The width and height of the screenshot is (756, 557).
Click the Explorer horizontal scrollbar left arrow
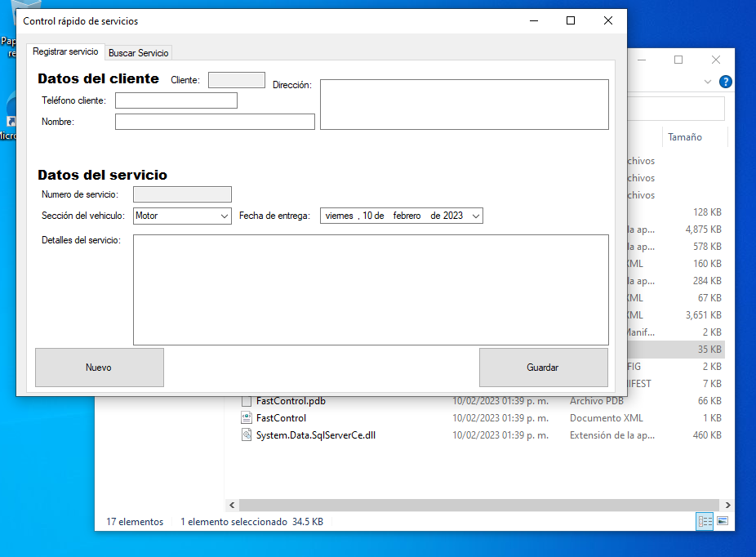pos(232,505)
